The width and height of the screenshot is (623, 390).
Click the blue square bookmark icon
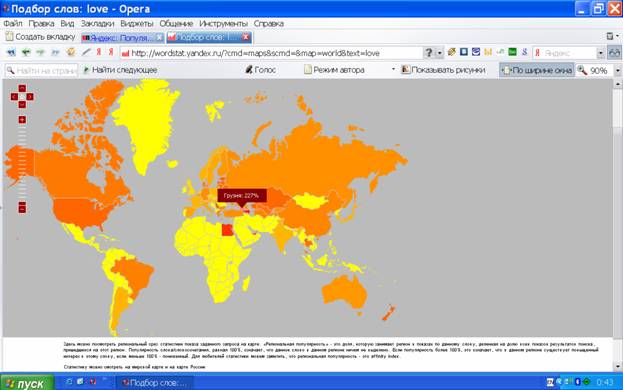coord(464,52)
